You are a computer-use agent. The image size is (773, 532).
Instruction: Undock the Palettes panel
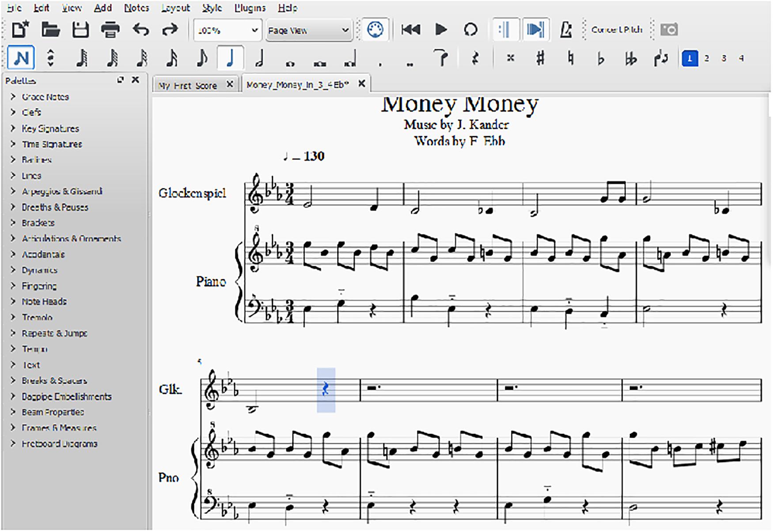[x=121, y=80]
